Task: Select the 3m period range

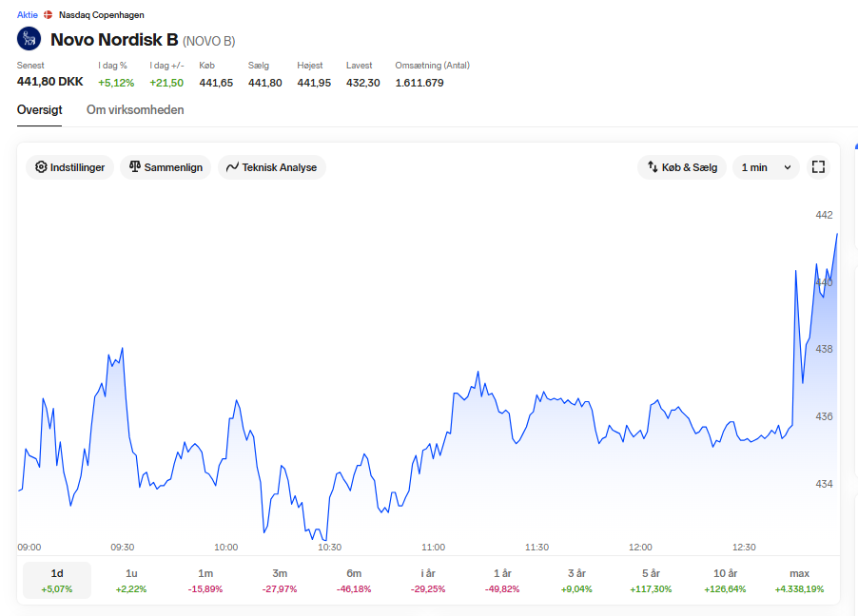Action: point(280,581)
